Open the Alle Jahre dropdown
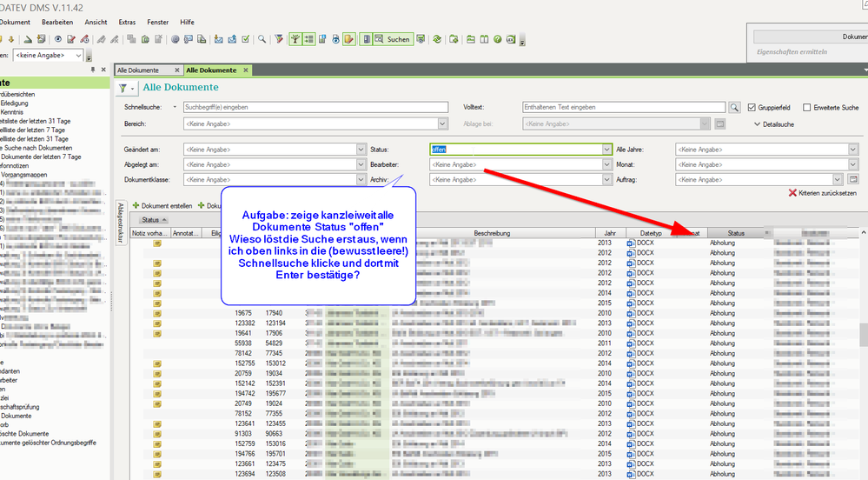868x480 pixels. pyautogui.click(x=852, y=150)
